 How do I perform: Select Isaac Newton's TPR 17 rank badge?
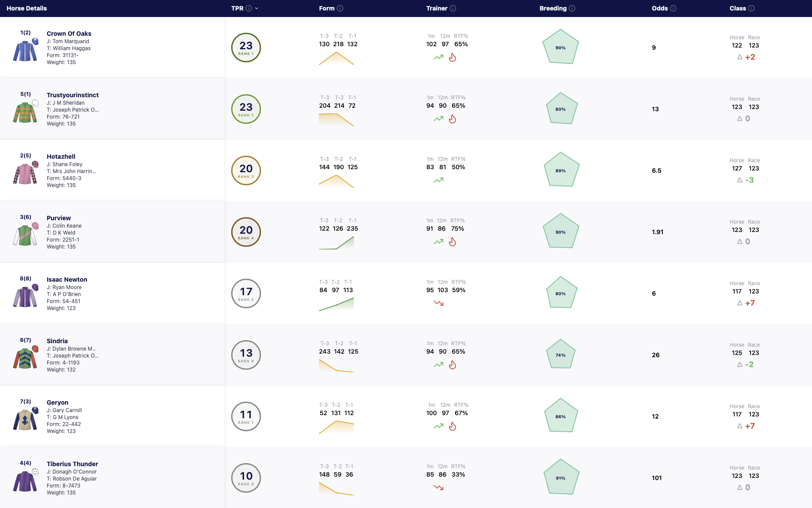[x=246, y=293]
